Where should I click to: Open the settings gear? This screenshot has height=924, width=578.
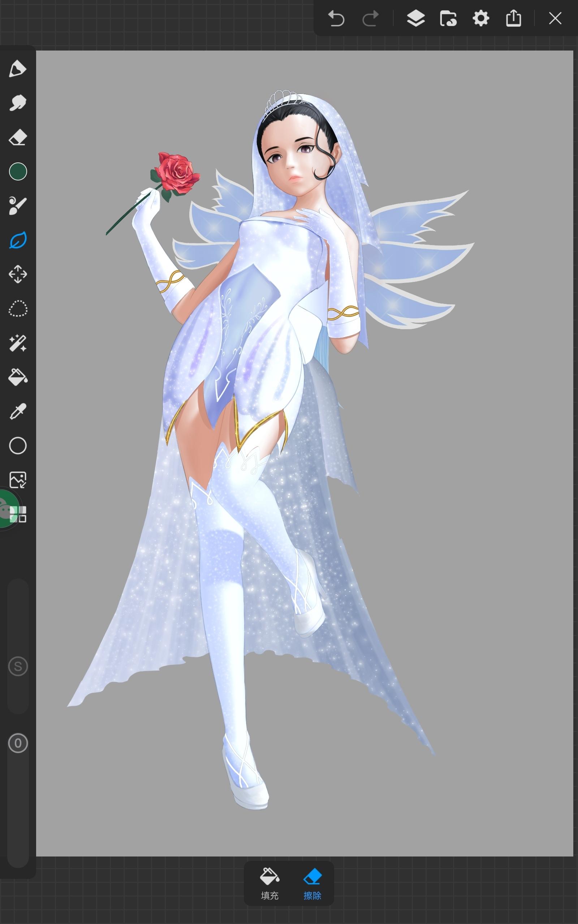481,18
